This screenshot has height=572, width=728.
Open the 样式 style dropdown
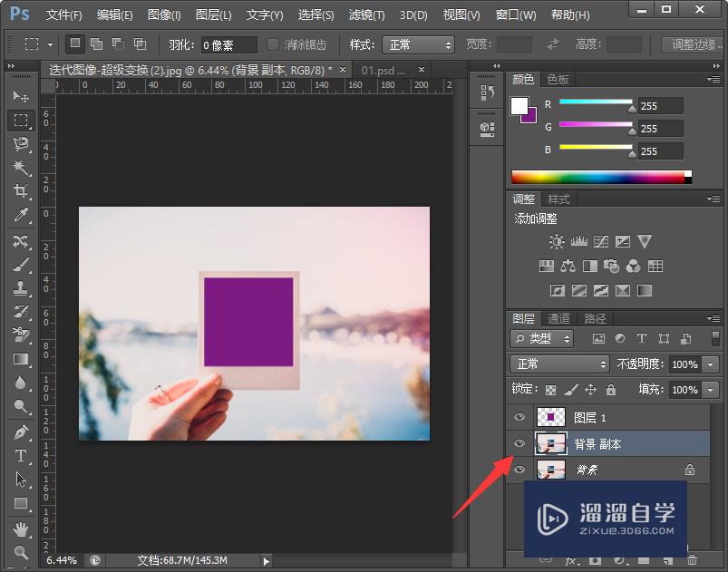[418, 44]
